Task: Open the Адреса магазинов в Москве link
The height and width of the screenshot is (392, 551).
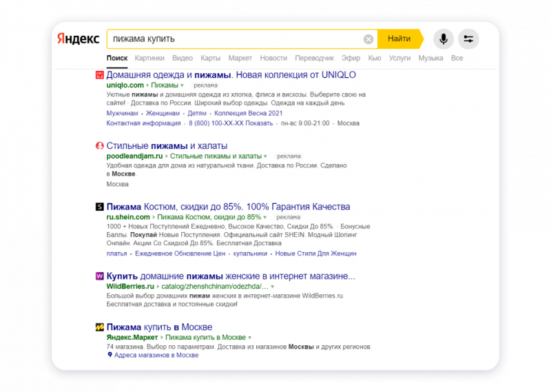Action: point(156,355)
